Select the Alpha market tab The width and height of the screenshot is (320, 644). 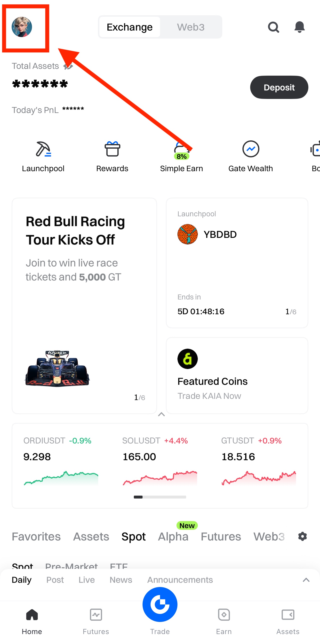[x=173, y=537]
